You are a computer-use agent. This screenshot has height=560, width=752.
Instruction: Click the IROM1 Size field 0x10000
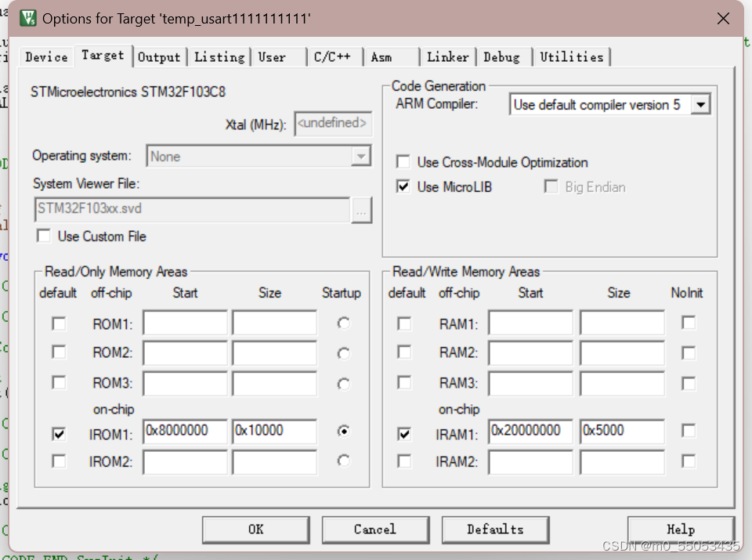tap(274, 432)
